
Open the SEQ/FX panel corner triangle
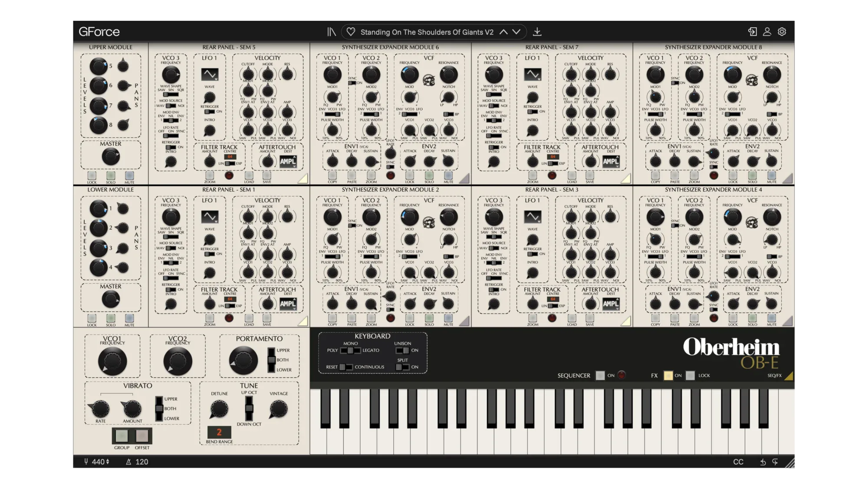point(789,376)
